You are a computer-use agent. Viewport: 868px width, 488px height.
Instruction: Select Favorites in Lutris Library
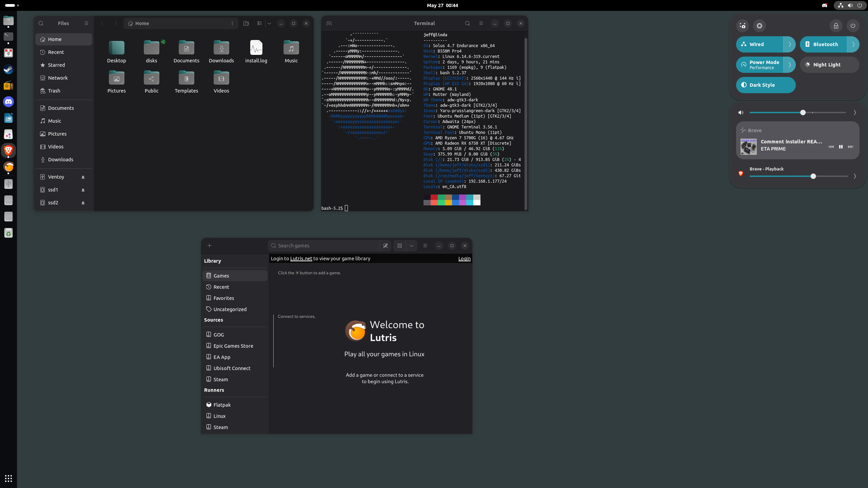tap(235, 298)
